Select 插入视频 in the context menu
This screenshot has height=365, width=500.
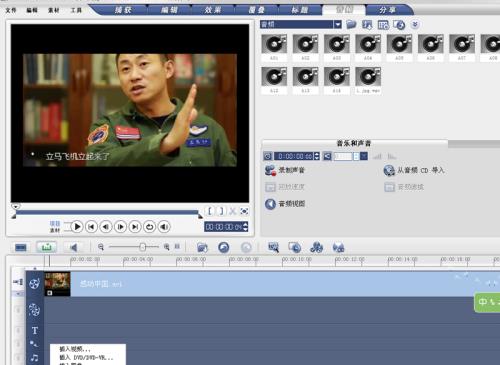(75, 349)
